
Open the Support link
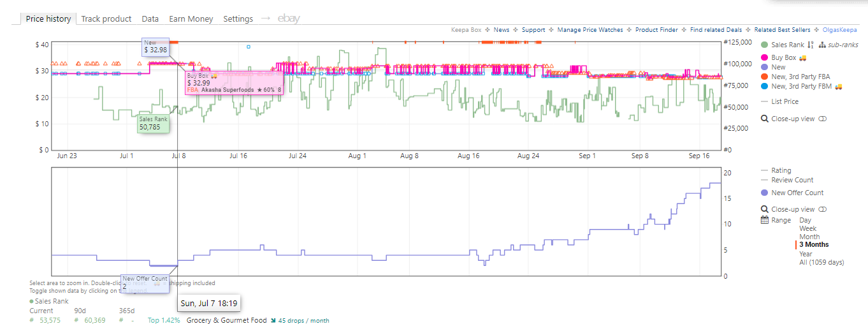point(533,30)
